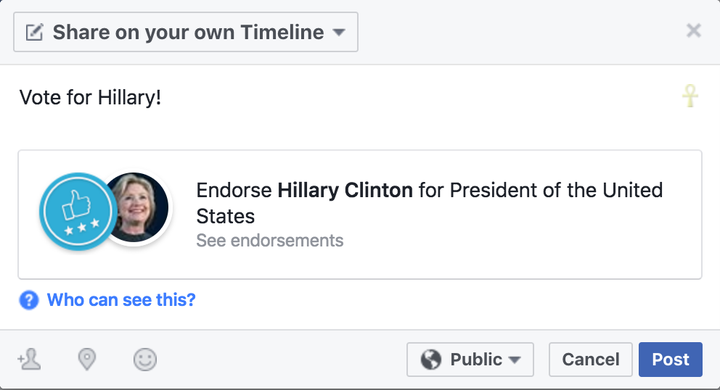Open the Share on your own Timeline dropdown

coord(186,32)
